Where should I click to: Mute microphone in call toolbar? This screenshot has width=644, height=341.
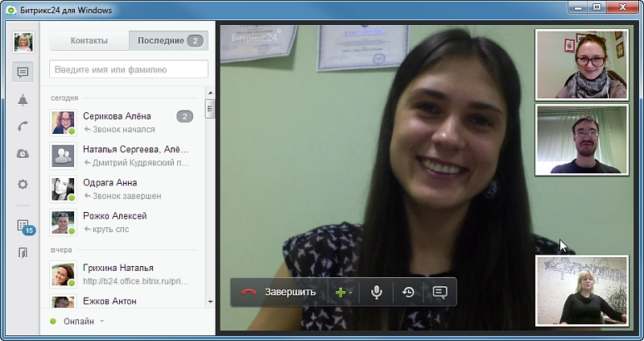[376, 292]
